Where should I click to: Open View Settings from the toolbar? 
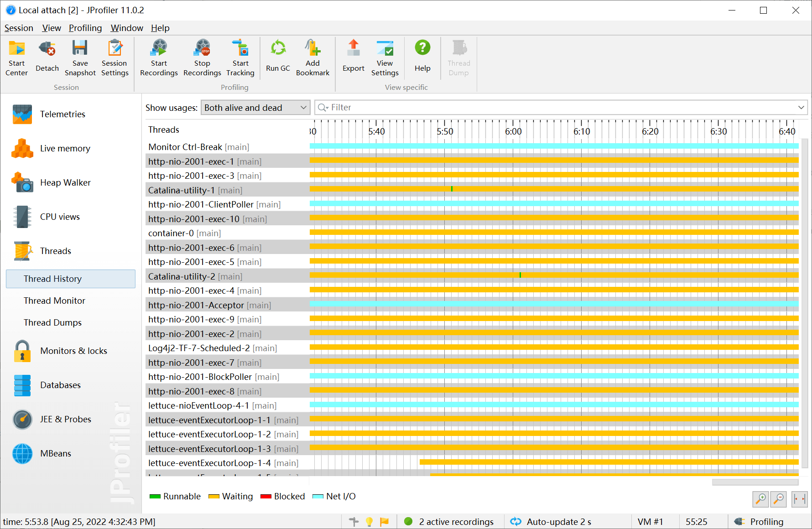(x=385, y=58)
